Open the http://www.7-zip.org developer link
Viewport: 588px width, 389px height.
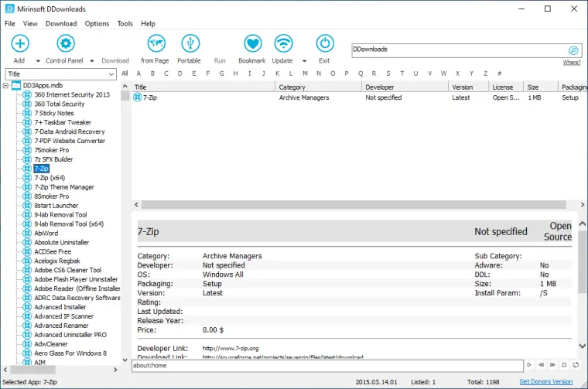pos(231,349)
